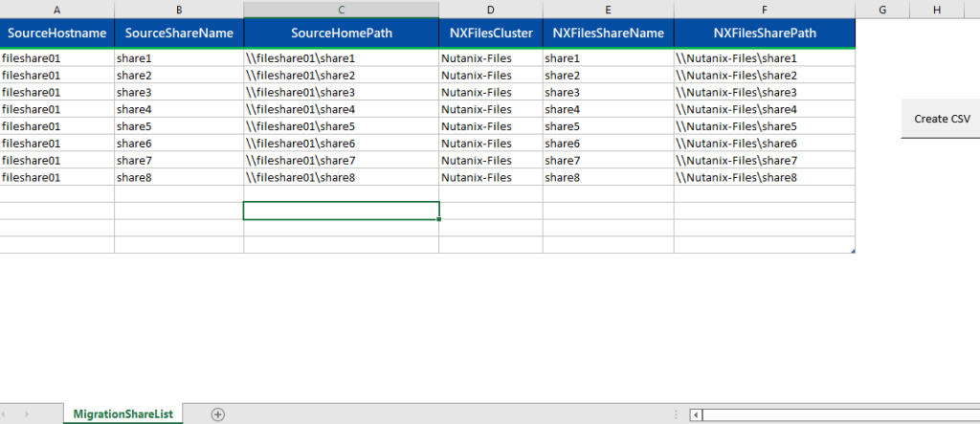This screenshot has width=980, height=424.
Task: Select column A header
Action: (x=57, y=10)
